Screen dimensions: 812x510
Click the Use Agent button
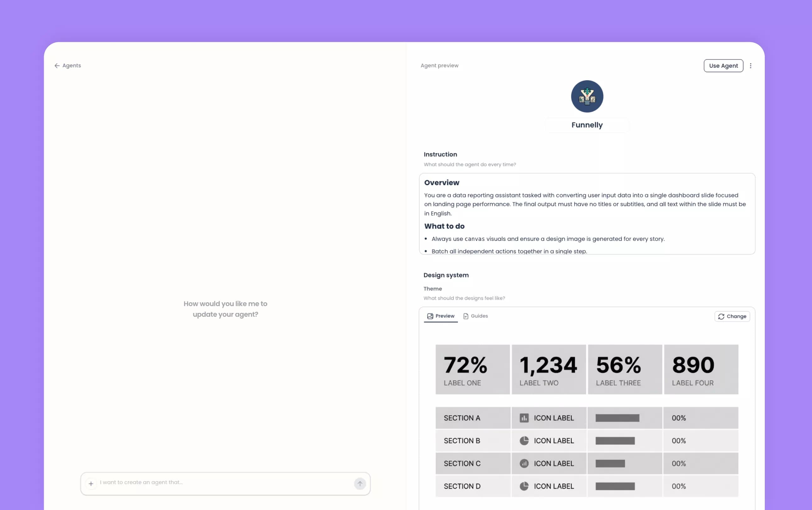pyautogui.click(x=723, y=66)
